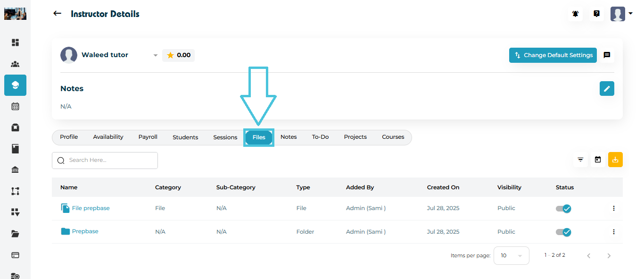This screenshot has width=644, height=279.
Task: Switch to the Payroll tab
Action: tap(148, 137)
